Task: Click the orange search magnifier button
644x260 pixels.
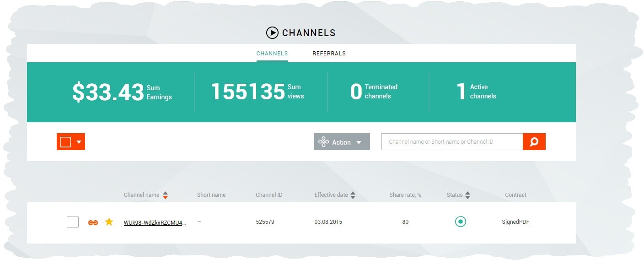Action: (x=534, y=142)
